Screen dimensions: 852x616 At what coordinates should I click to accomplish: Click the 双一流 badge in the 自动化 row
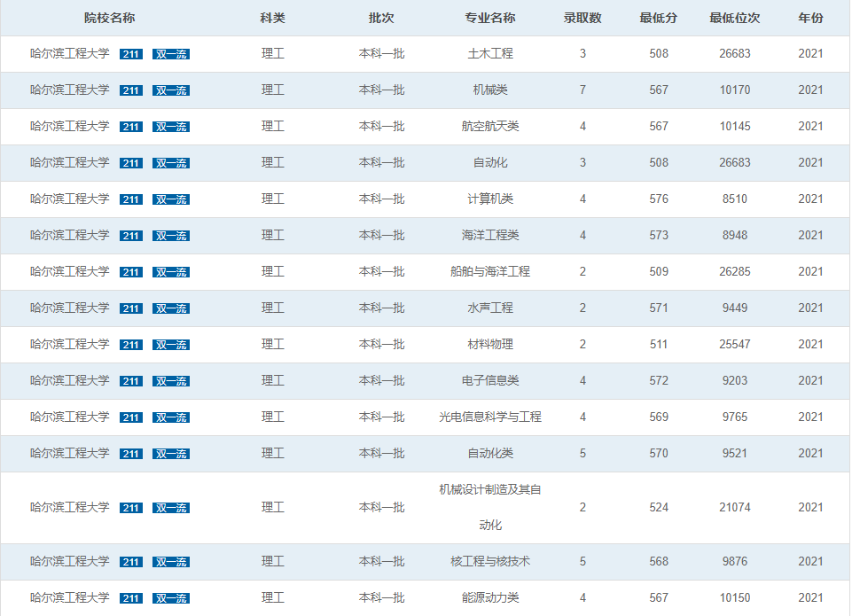(x=170, y=163)
